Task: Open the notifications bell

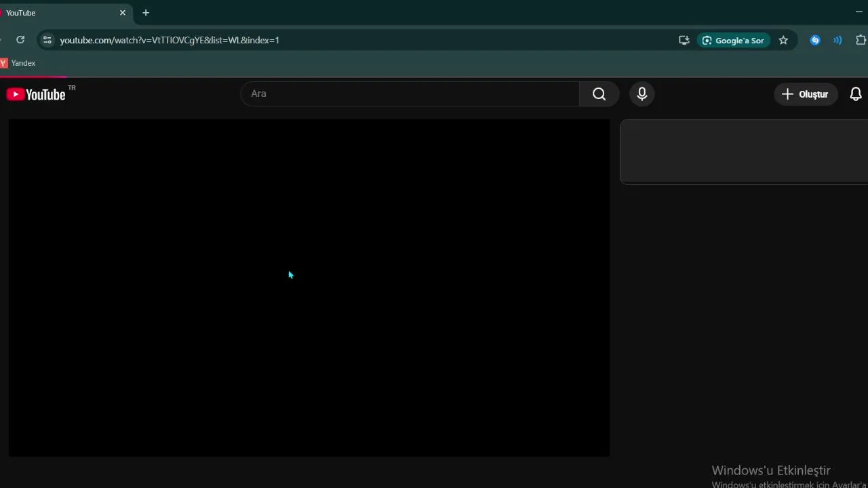Action: point(856,94)
